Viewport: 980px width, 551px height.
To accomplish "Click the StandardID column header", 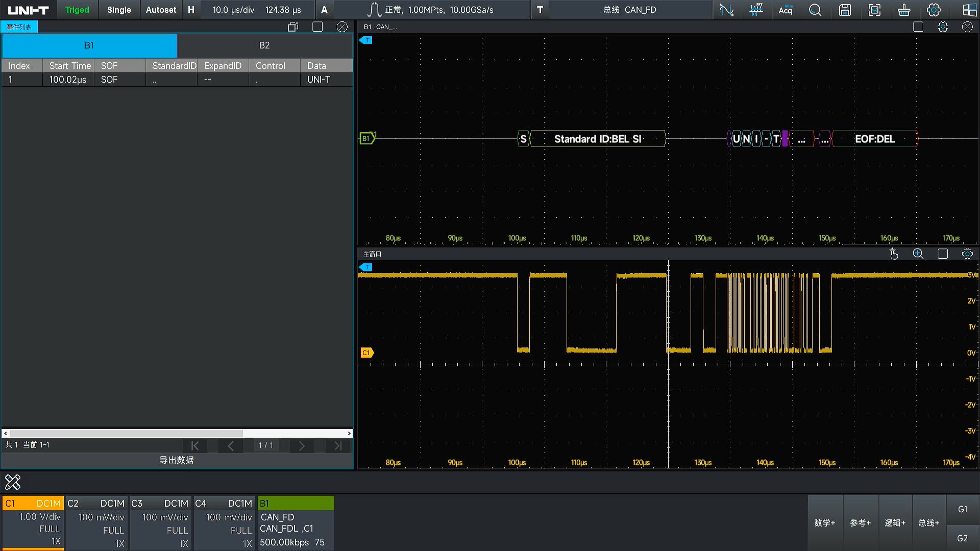I will (171, 66).
